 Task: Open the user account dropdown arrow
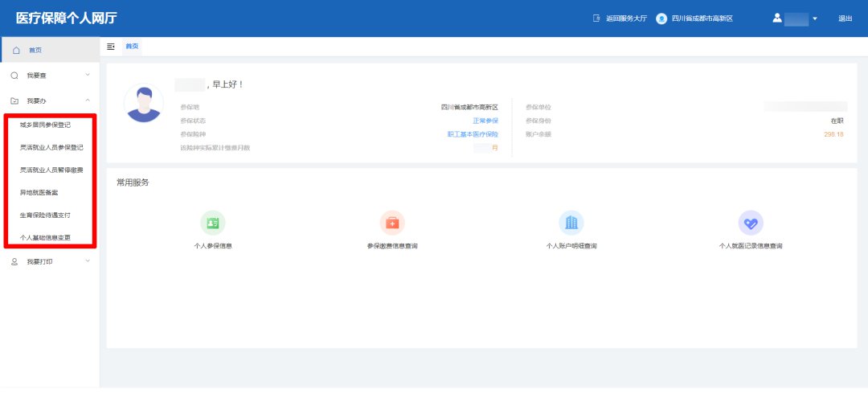point(815,19)
